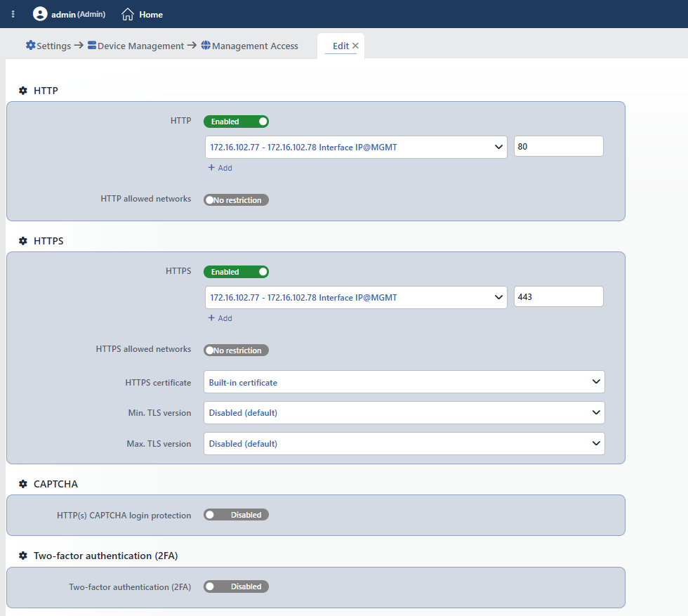688x616 pixels.
Task: Click Add under the HTTP interface
Action: click(x=220, y=168)
